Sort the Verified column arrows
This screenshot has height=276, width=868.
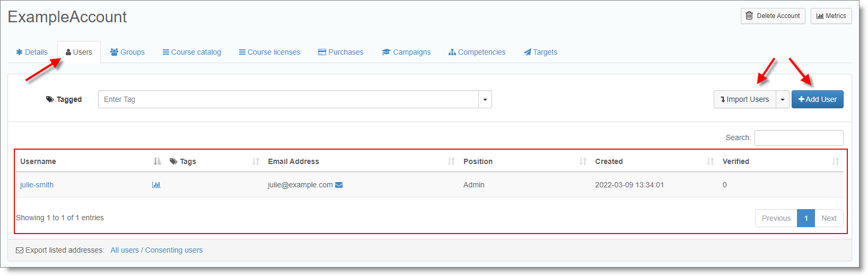(x=835, y=161)
